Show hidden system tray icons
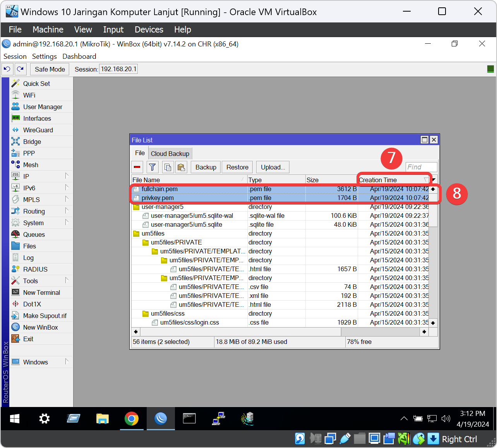This screenshot has height=448, width=497. 404,419
